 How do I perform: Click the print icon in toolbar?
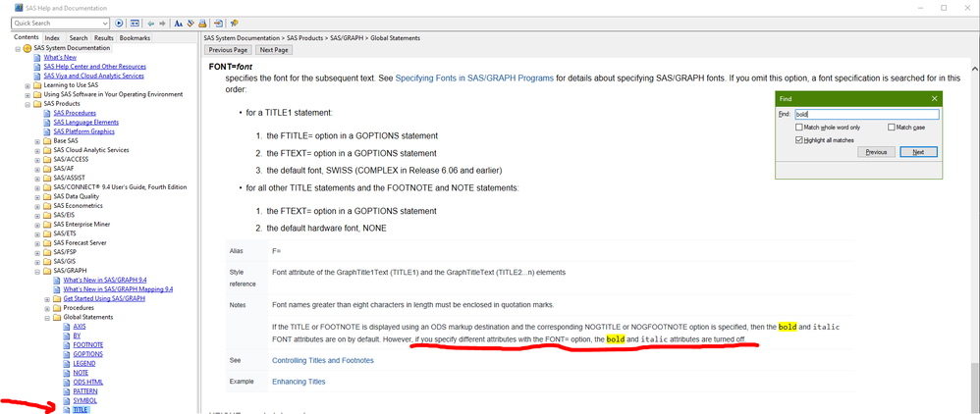click(202, 24)
